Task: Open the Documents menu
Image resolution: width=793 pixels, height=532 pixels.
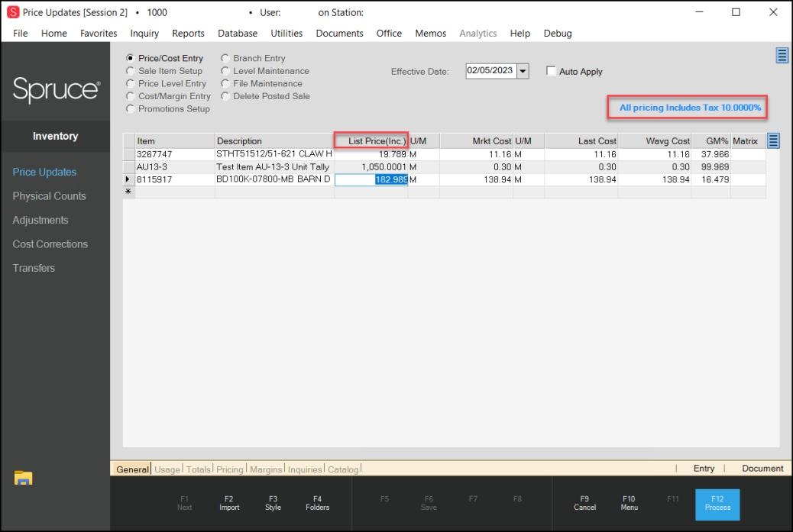Action: pos(339,34)
